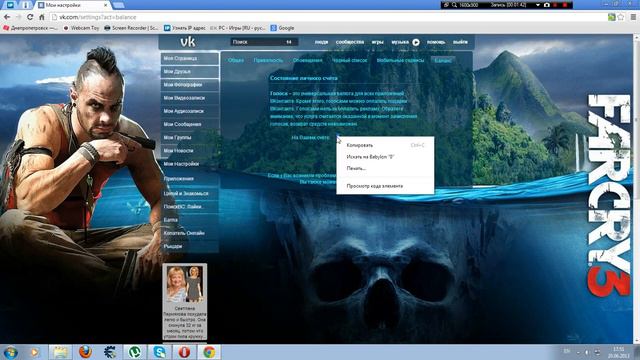Open the 'PC - Игры' bookmark
This screenshot has height=360, width=640.
pos(238,28)
